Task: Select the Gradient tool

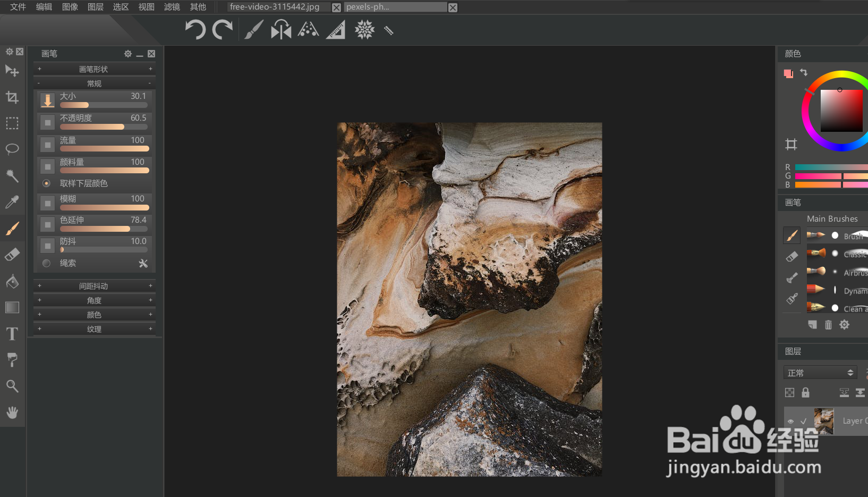Action: click(12, 307)
